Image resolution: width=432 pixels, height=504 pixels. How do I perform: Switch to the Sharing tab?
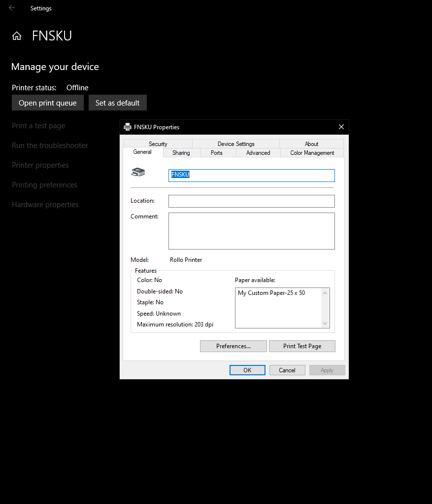(181, 153)
